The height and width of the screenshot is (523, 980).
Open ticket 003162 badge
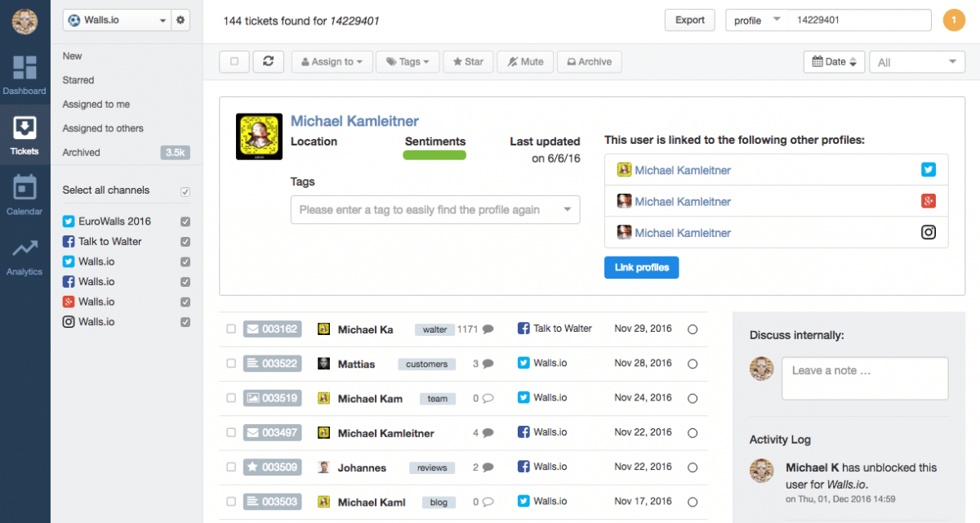point(272,329)
